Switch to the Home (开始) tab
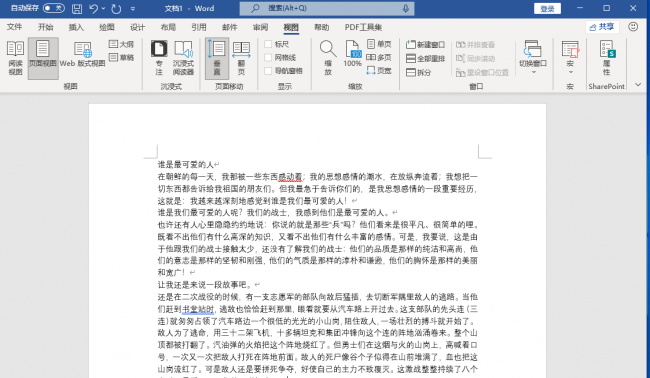This screenshot has height=378, width=650. (x=45, y=27)
